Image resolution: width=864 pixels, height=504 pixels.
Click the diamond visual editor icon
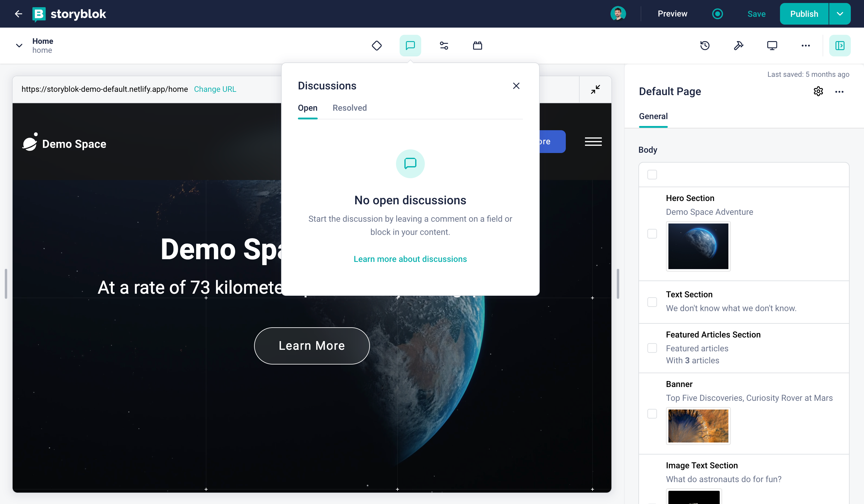click(x=376, y=45)
